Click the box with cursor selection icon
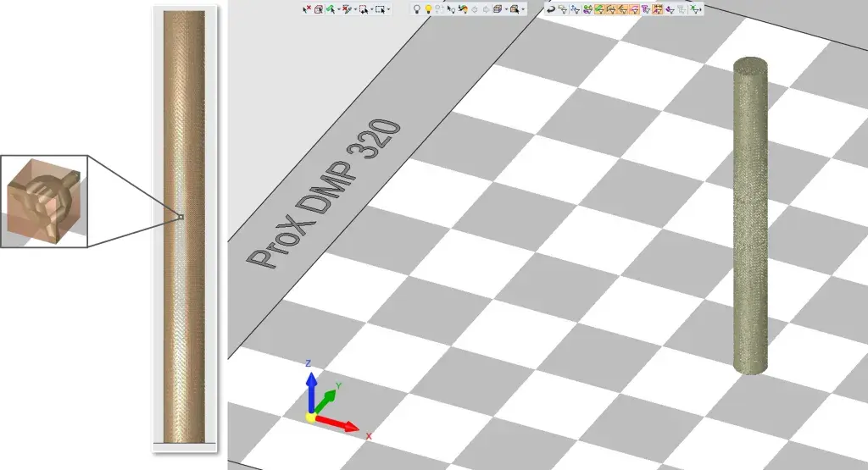868x470 pixels. tap(515, 9)
